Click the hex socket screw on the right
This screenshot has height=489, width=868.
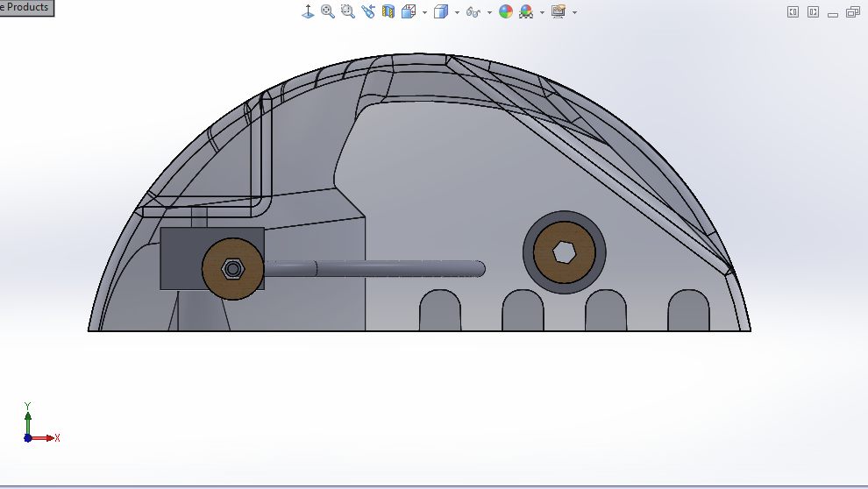[564, 252]
